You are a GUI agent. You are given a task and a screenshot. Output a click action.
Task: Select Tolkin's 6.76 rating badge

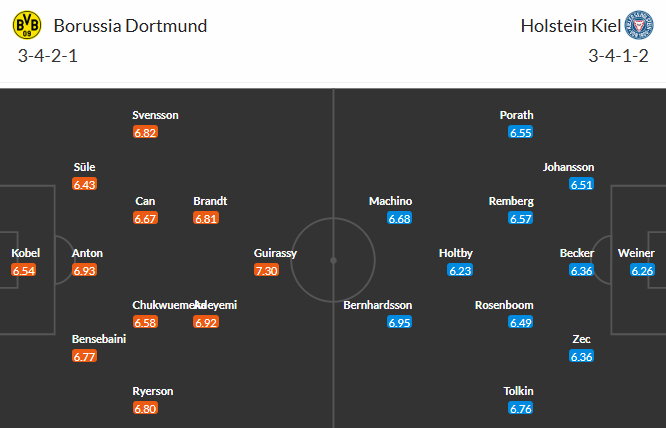tap(520, 408)
